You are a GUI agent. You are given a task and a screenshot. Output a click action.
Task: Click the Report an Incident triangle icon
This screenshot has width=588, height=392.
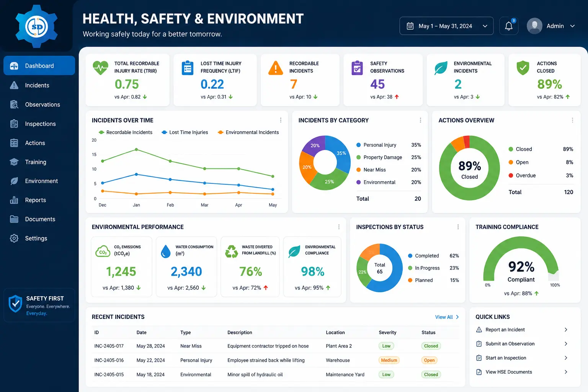[x=479, y=330]
